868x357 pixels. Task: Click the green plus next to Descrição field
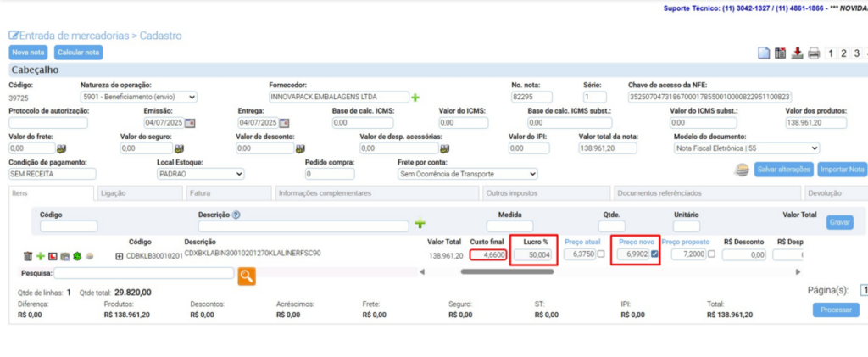click(x=420, y=224)
